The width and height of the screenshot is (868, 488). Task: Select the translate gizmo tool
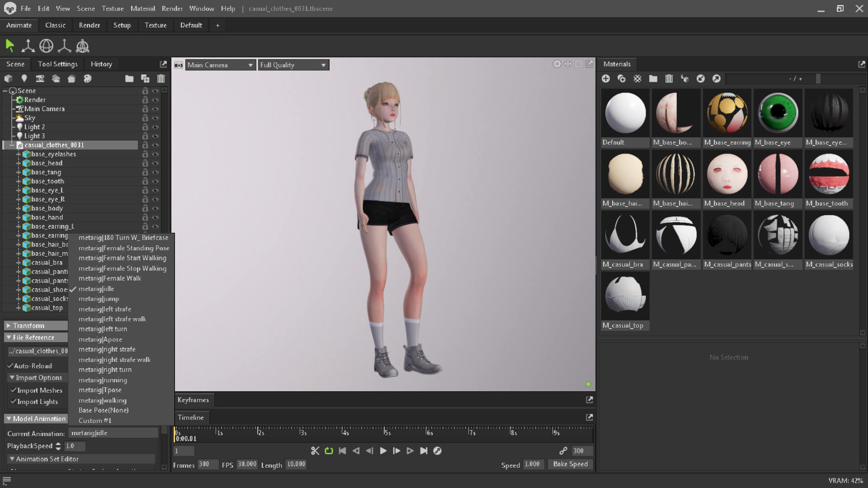pyautogui.click(x=28, y=45)
